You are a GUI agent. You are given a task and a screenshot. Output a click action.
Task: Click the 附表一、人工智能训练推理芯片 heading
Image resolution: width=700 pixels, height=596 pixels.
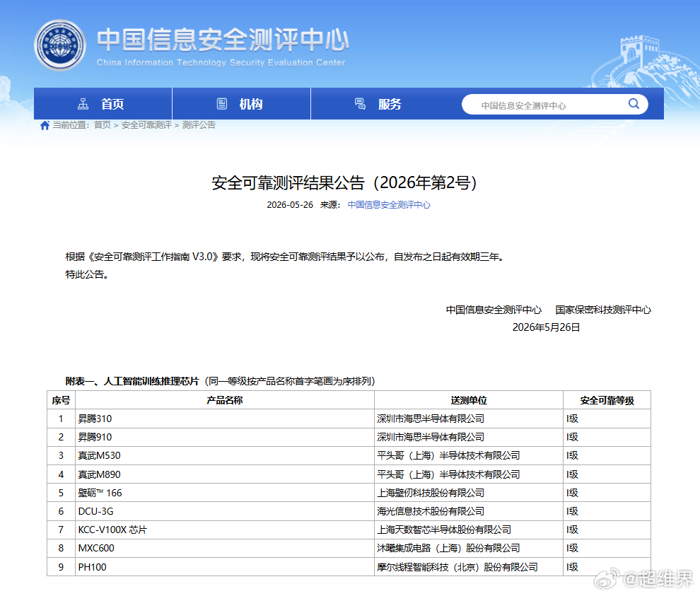tap(132, 381)
